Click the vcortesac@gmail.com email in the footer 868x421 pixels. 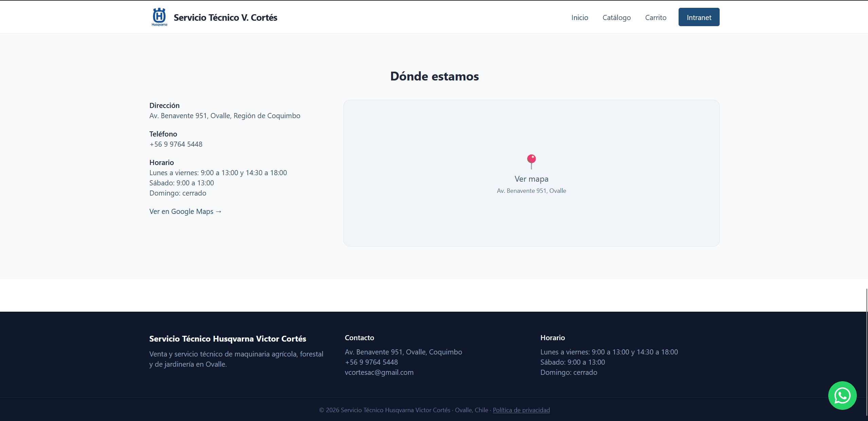pos(379,372)
